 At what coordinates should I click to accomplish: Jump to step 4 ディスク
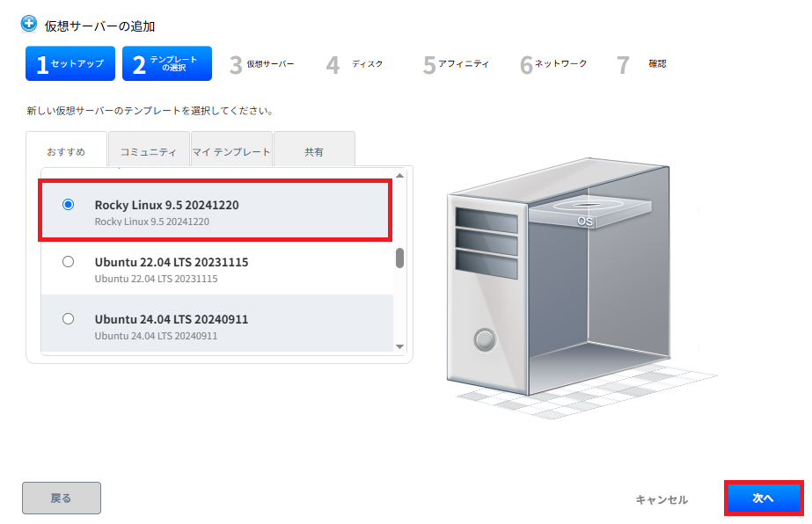(355, 64)
